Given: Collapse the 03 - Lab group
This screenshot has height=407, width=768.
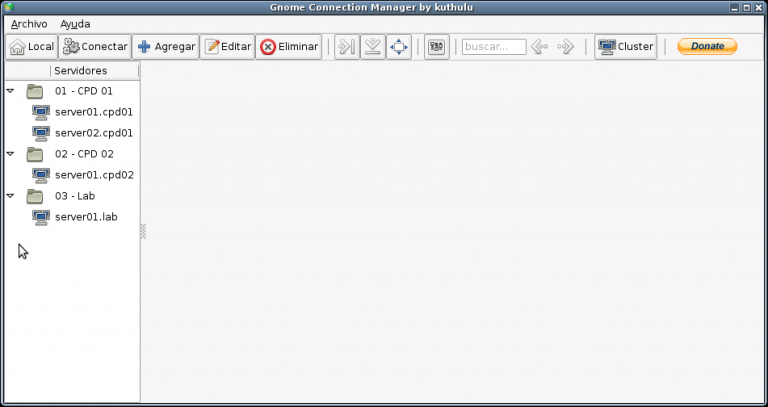Looking at the screenshot, I should (x=10, y=196).
